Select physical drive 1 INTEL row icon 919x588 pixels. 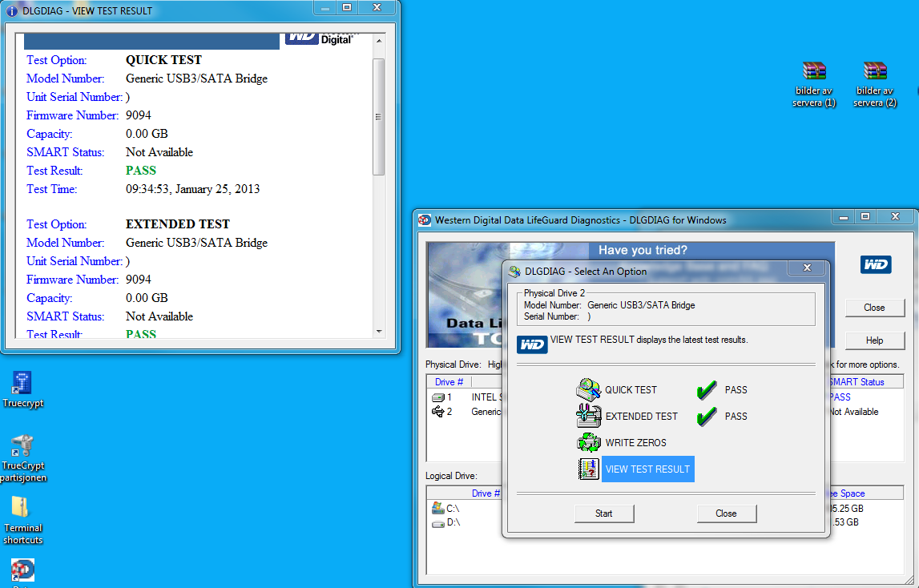tap(437, 397)
